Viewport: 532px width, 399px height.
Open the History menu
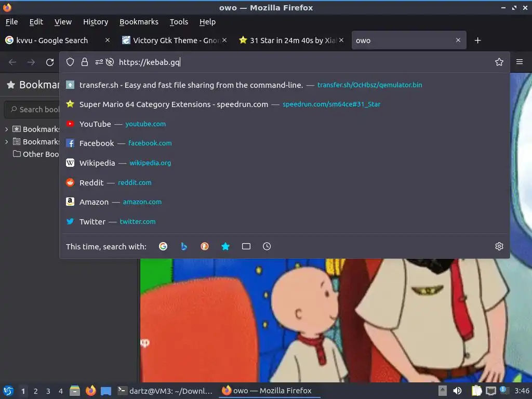click(96, 22)
